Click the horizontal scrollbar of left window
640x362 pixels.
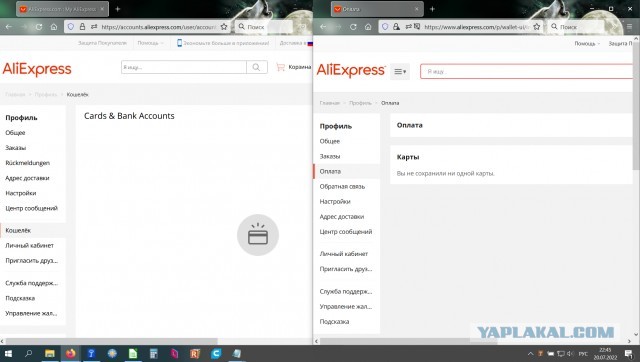(111, 341)
